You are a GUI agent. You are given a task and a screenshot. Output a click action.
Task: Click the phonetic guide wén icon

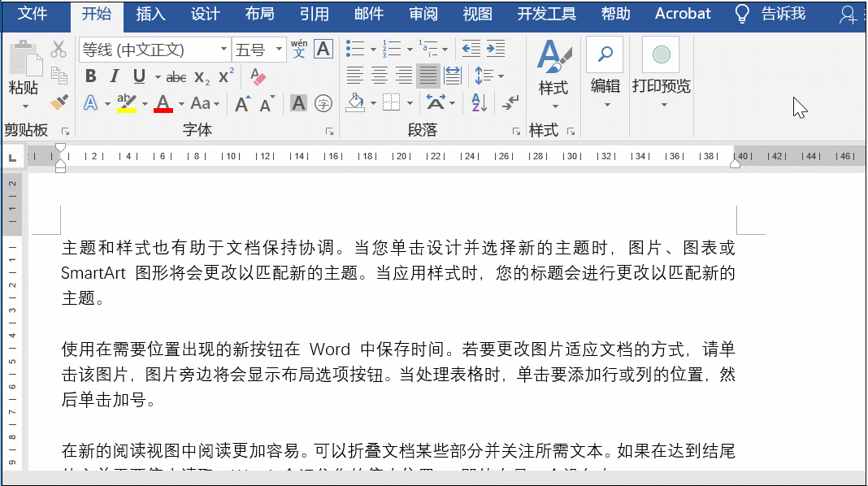(x=299, y=49)
